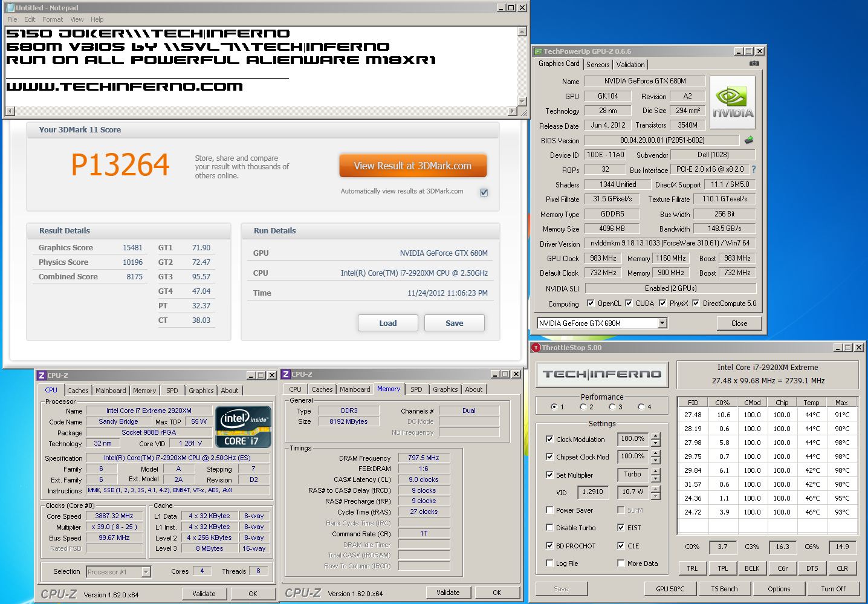This screenshot has height=604, width=868.
Task: Select performance profile 3 radio button
Action: point(612,407)
